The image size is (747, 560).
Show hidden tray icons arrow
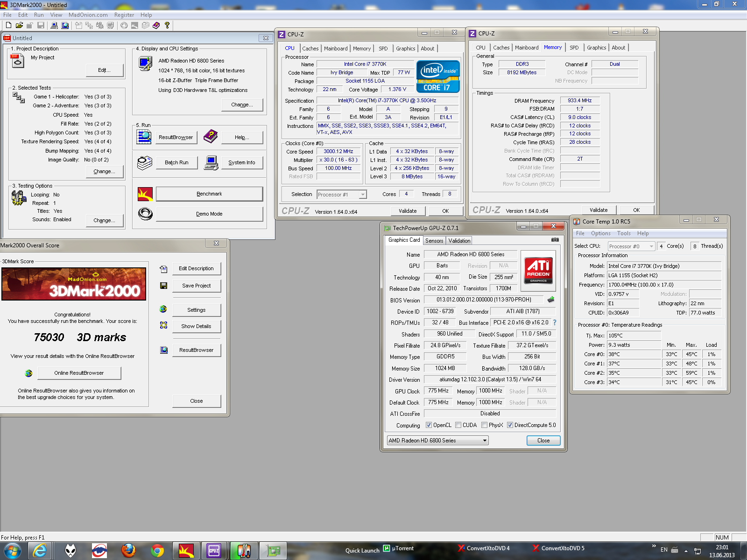click(x=686, y=551)
